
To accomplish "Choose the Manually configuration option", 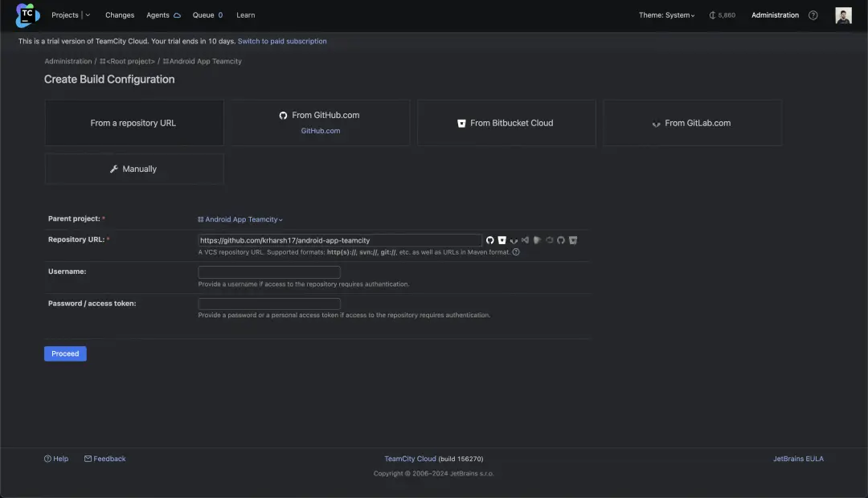I will [134, 169].
